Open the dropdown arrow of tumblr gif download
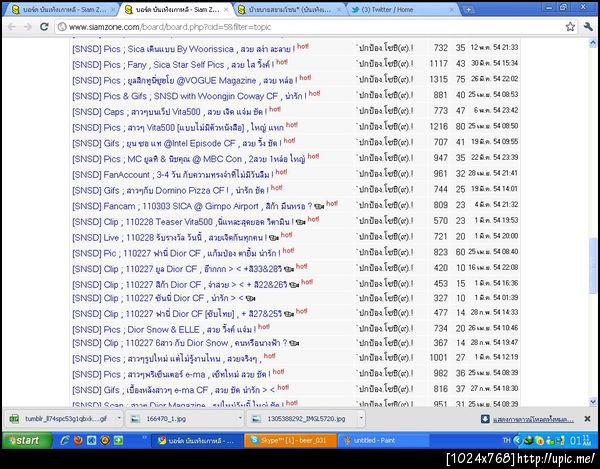600x469 pixels. [x=119, y=418]
